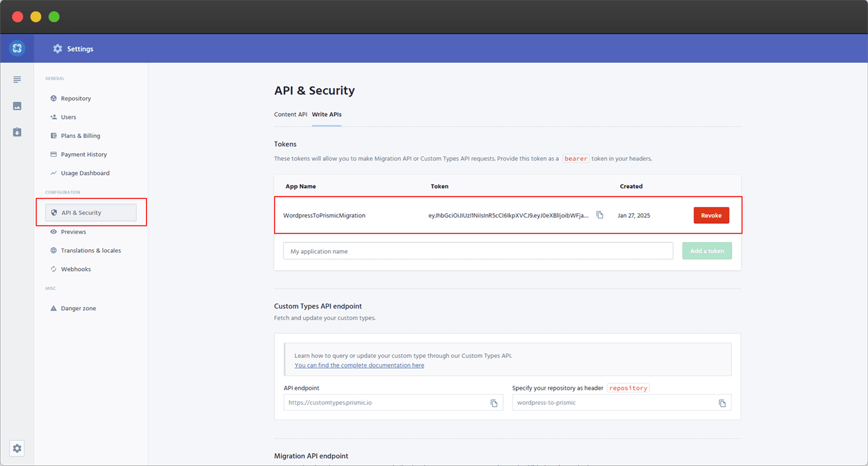Open Danger zone
868x466 pixels.
(78, 308)
